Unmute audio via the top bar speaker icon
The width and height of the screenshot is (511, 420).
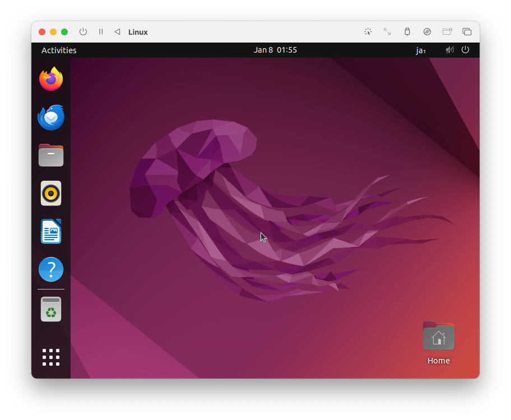[449, 50]
